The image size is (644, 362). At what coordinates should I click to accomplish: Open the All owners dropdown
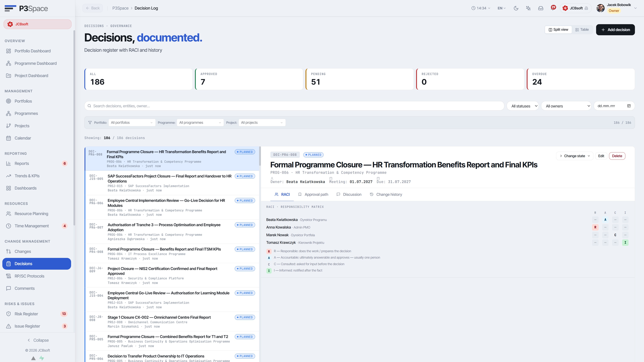point(566,106)
